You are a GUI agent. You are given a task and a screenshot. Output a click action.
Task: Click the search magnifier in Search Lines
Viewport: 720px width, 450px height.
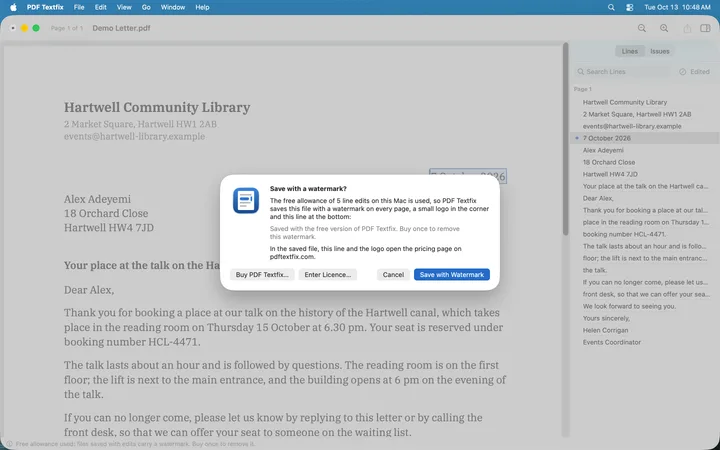[581, 72]
